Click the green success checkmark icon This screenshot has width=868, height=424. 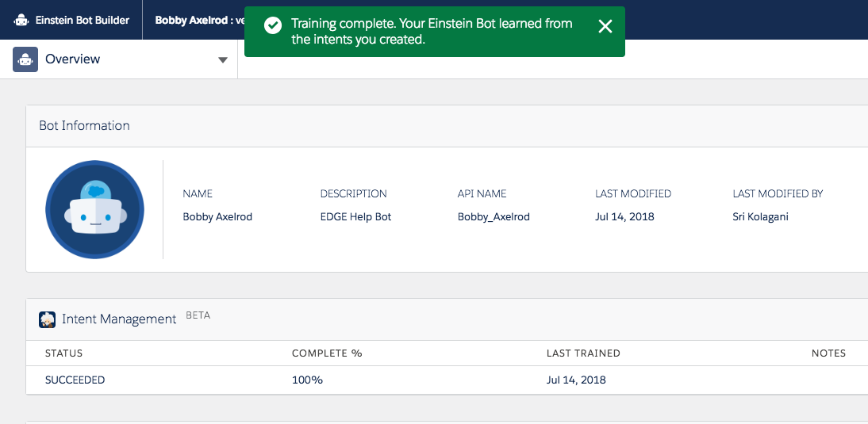[273, 25]
